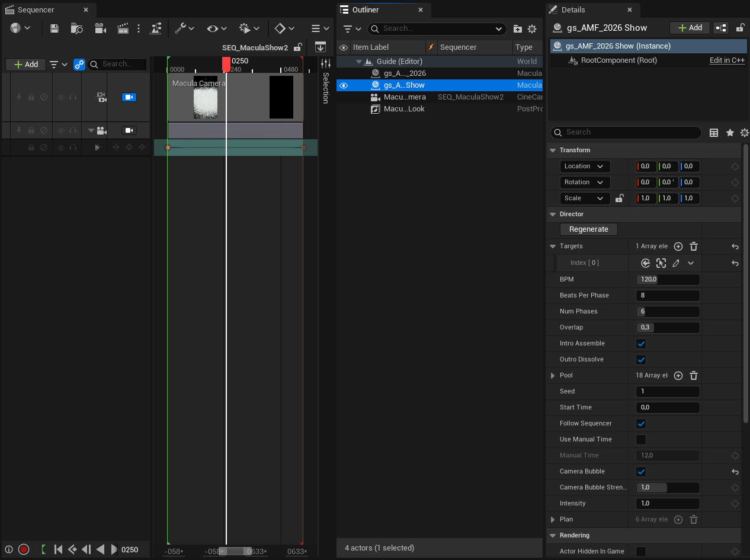
Task: Switch to the Details tab
Action: [573, 10]
